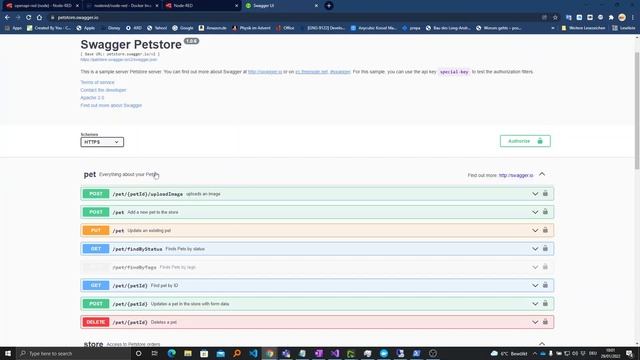
Task: Open the Office bookmark
Action: point(285,28)
